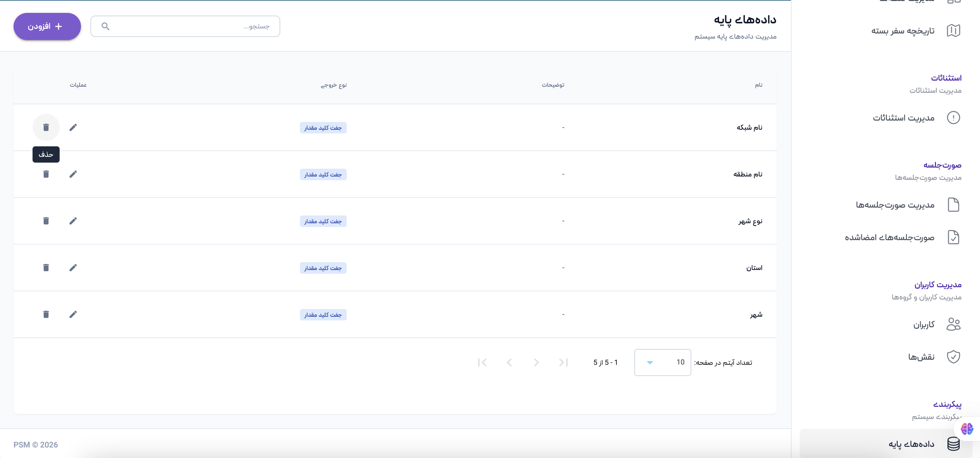Open کاربران users page
This screenshot has height=458, width=980.
pos(924,325)
